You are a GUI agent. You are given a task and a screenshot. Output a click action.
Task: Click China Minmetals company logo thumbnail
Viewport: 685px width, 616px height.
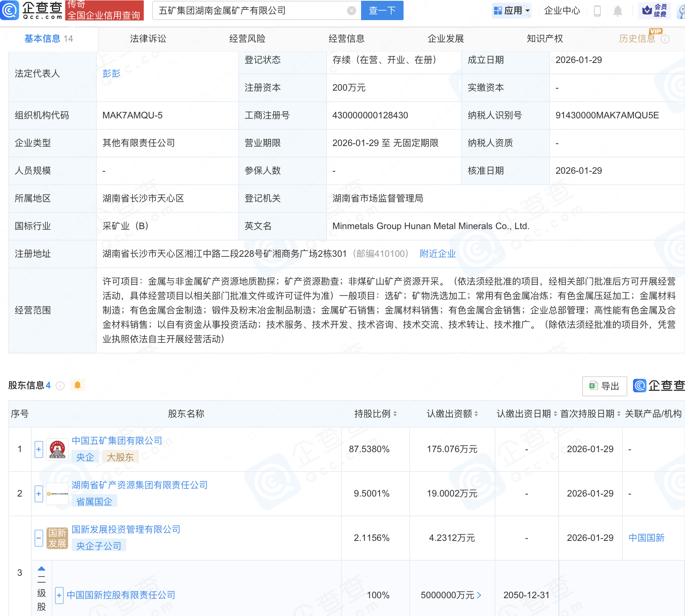pyautogui.click(x=57, y=449)
